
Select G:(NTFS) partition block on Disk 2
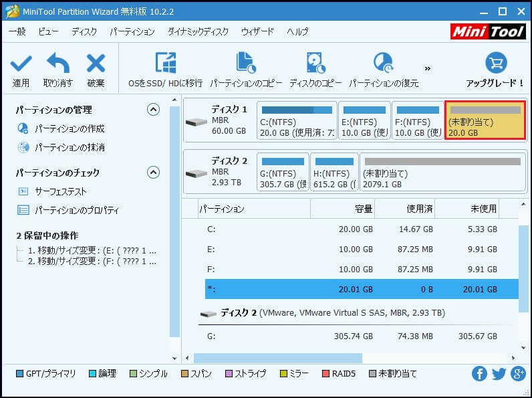pos(283,172)
